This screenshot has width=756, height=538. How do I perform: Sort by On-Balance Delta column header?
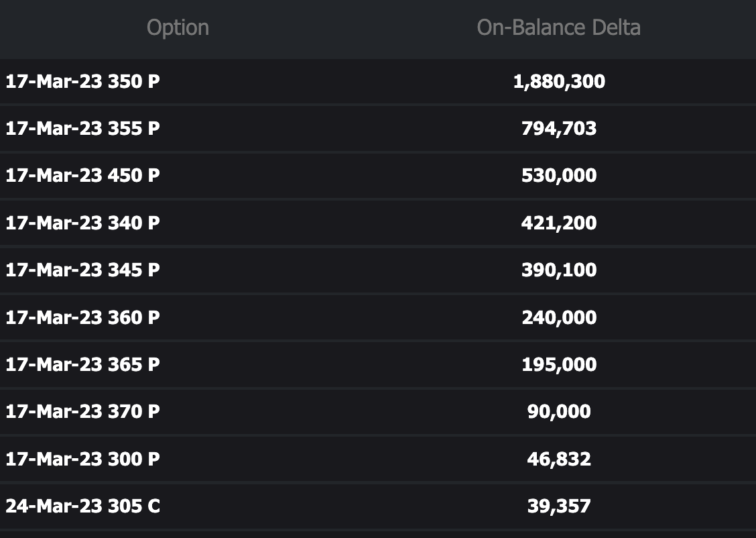pos(558,28)
